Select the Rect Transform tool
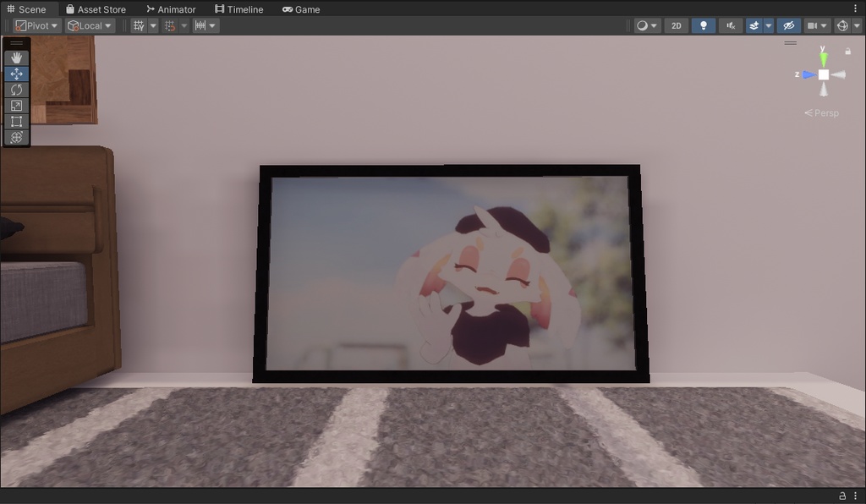The height and width of the screenshot is (504, 866). [16, 121]
